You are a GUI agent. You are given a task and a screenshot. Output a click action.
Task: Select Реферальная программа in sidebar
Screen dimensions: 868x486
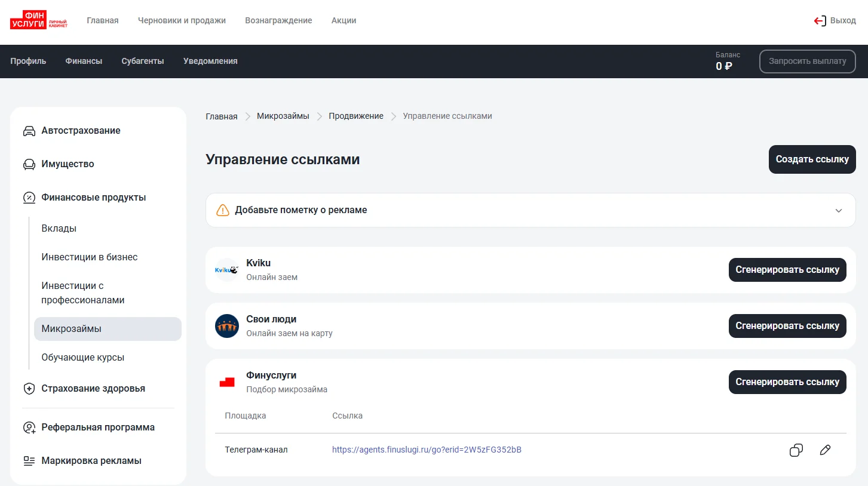tap(99, 427)
